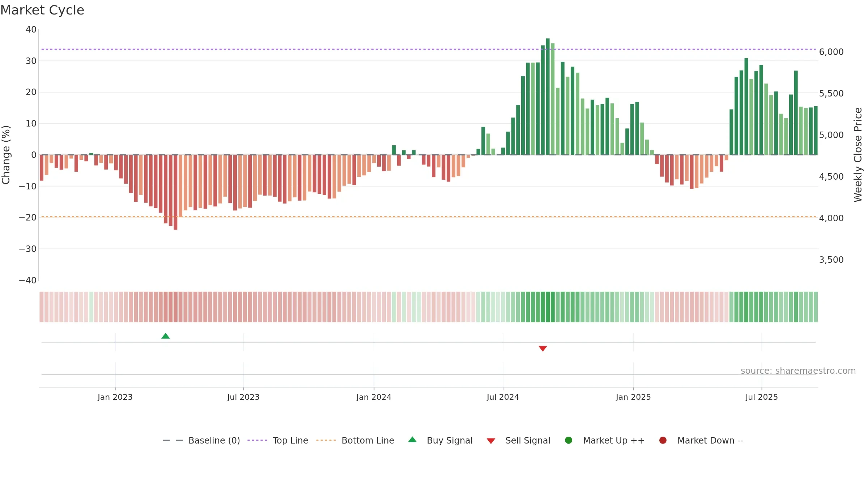Click the purple dotted Top Line legend swatch
The image size is (868, 488).
[x=257, y=440]
